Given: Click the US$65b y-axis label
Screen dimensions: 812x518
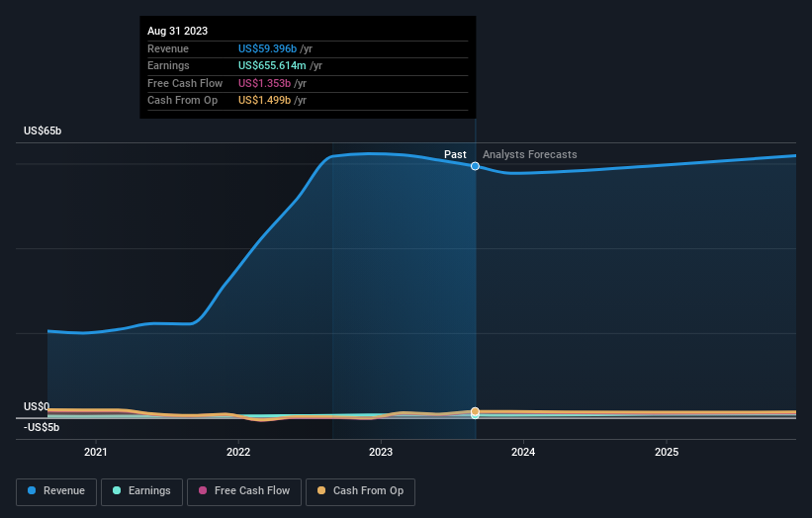Looking at the screenshot, I should (43, 130).
